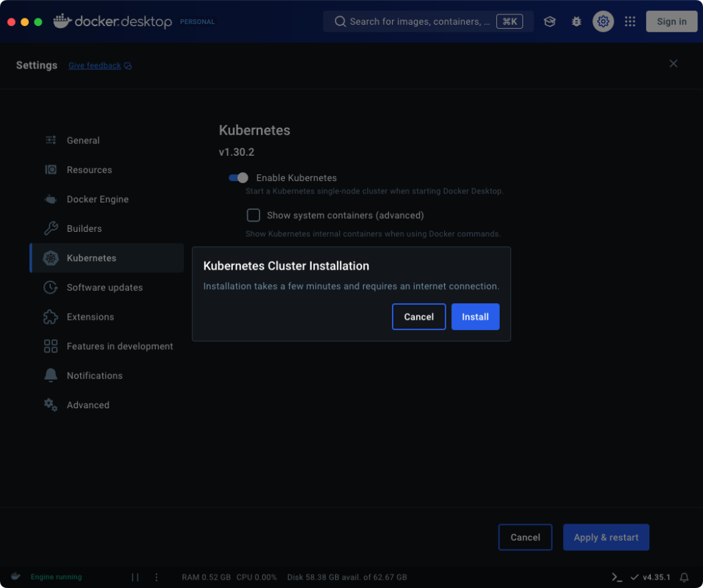
Task: Open the Notifications bell icon in sidebar
Action: (50, 375)
